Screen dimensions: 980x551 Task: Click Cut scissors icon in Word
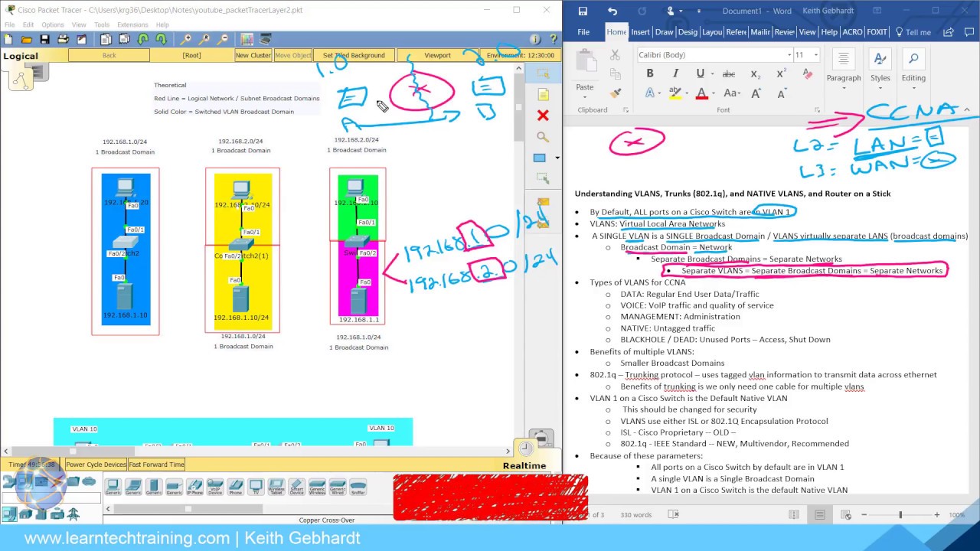pyautogui.click(x=615, y=55)
